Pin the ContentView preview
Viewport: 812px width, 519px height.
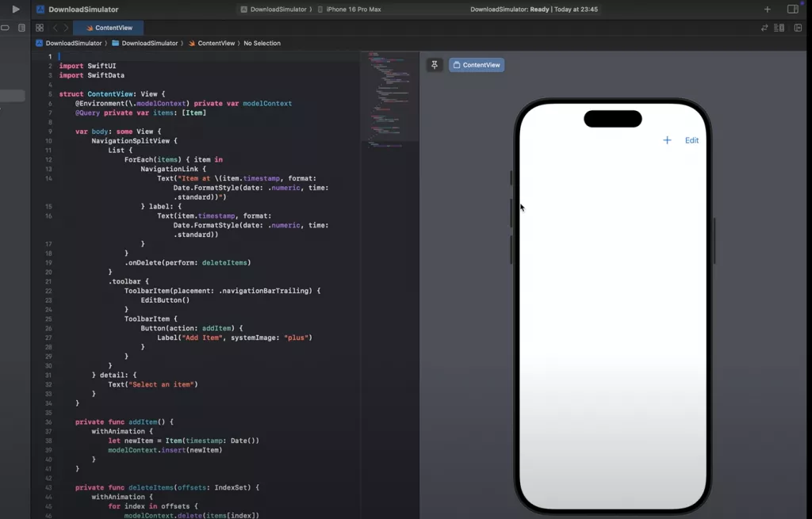tap(434, 65)
